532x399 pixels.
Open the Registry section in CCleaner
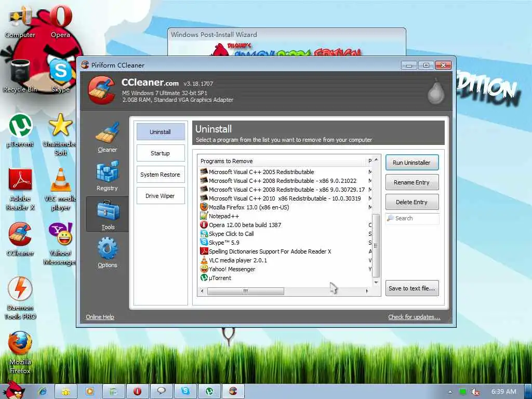[x=107, y=176]
